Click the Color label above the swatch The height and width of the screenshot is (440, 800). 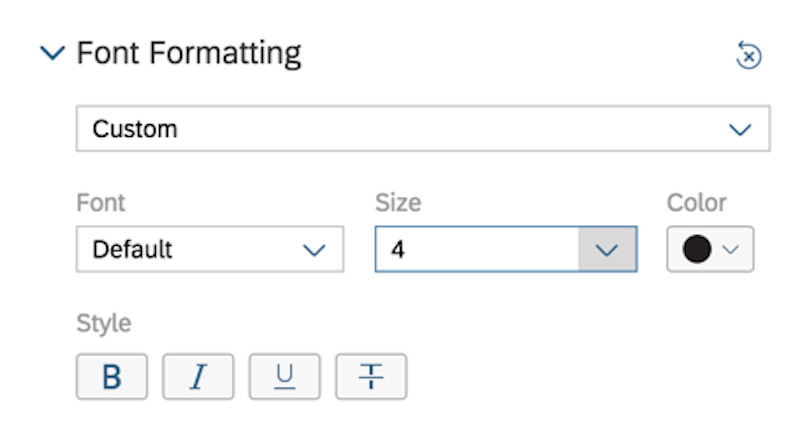(696, 203)
